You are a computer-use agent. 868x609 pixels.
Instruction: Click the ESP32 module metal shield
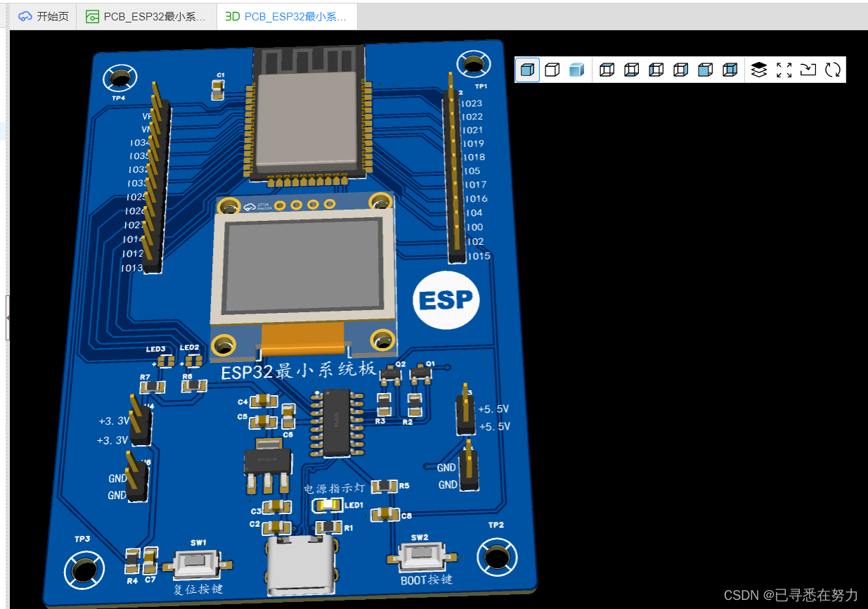307,120
